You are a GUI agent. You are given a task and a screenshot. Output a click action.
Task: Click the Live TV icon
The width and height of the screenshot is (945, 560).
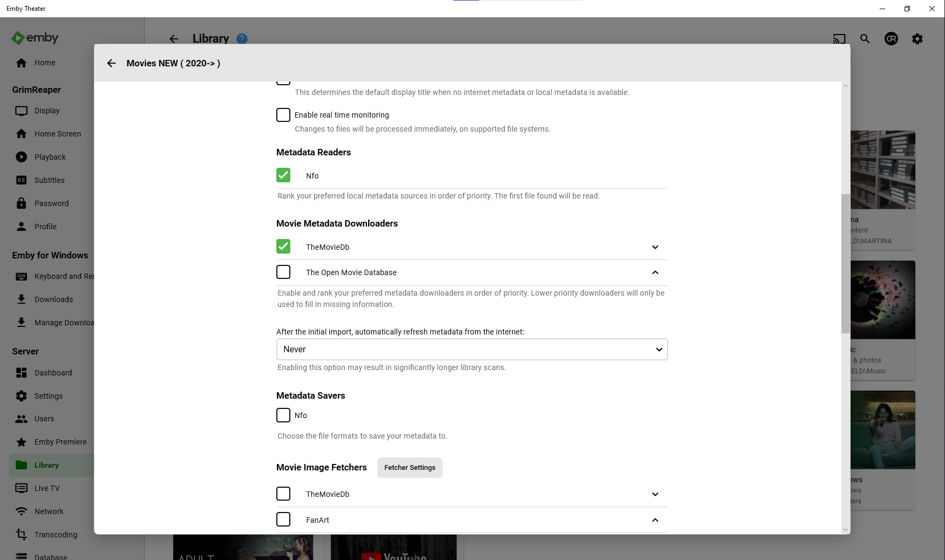pyautogui.click(x=21, y=488)
